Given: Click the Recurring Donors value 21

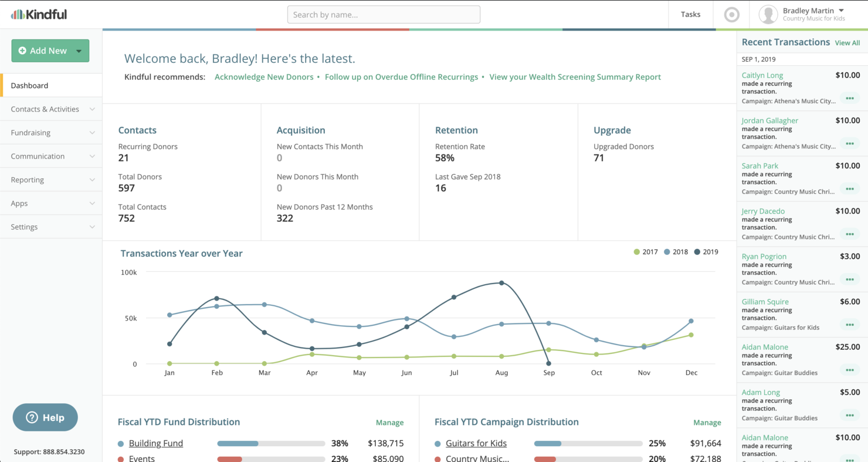Looking at the screenshot, I should [123, 158].
